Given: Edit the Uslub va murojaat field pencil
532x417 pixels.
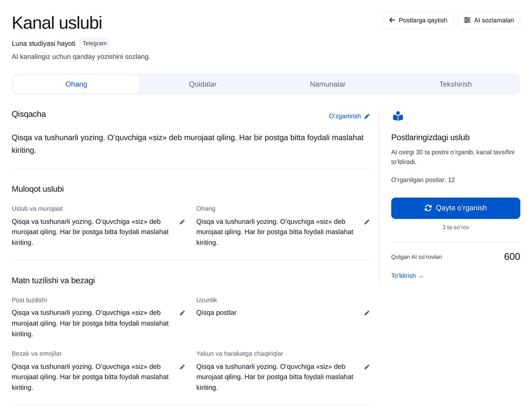Looking at the screenshot, I should pos(182,222).
